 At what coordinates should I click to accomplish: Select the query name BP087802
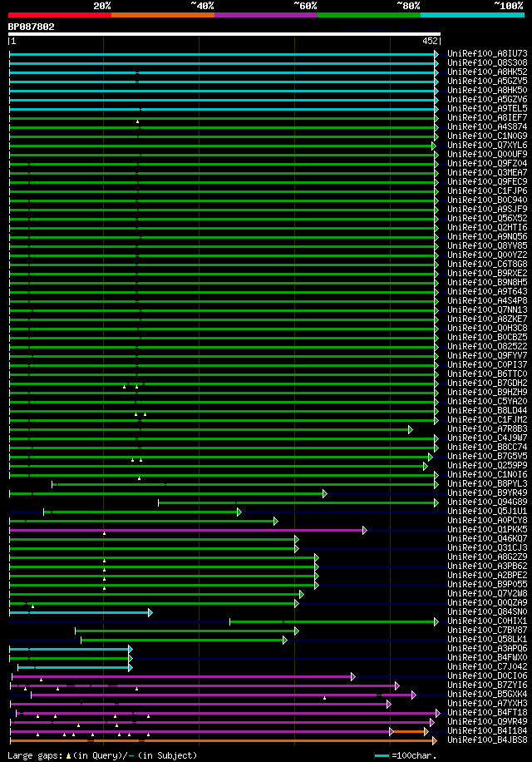(31, 27)
